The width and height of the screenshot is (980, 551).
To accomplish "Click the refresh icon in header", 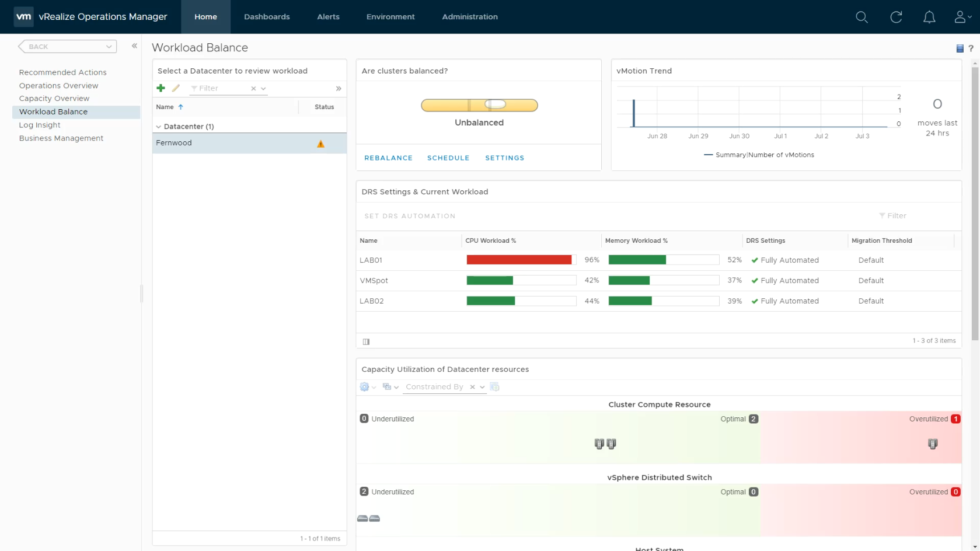I will tap(896, 17).
